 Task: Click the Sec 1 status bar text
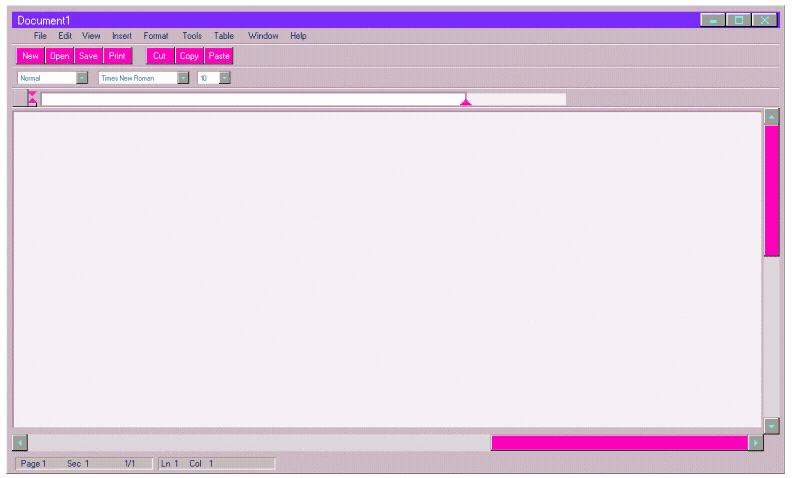coord(78,463)
